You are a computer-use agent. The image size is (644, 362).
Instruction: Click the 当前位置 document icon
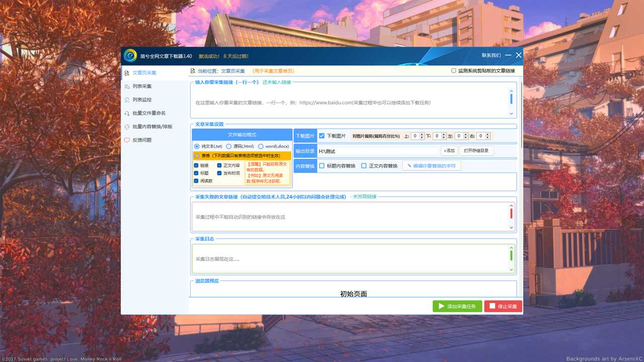click(x=193, y=71)
